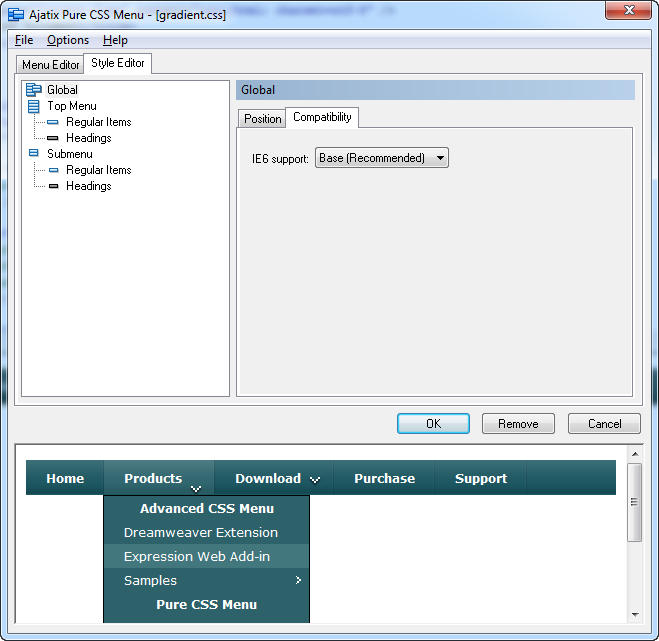Select Headings under Top Menu
Screen dimensions: 659x641
[x=89, y=138]
